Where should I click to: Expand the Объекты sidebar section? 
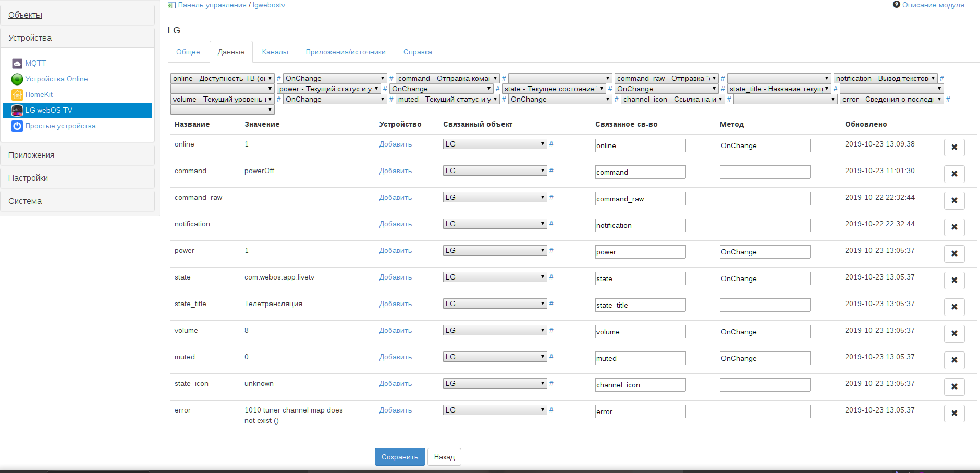(x=78, y=15)
